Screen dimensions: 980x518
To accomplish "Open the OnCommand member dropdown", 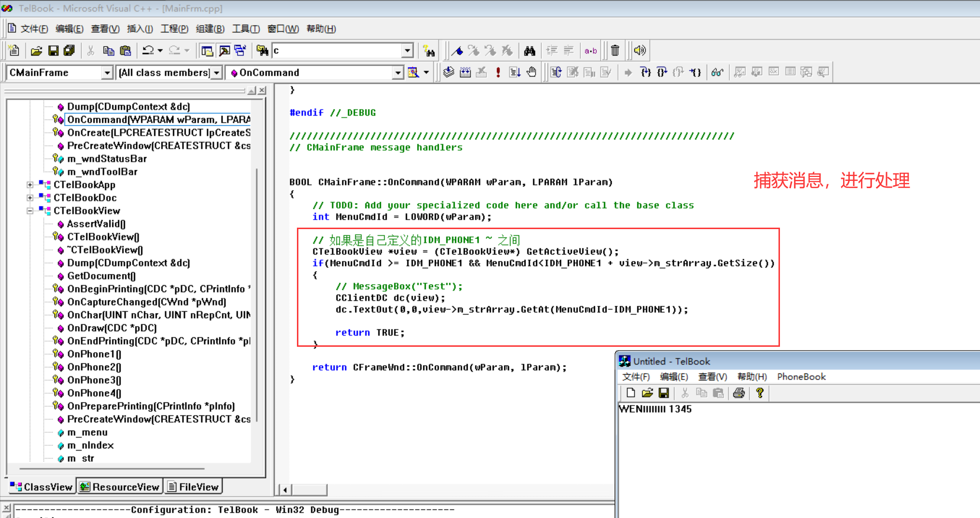I will [398, 73].
